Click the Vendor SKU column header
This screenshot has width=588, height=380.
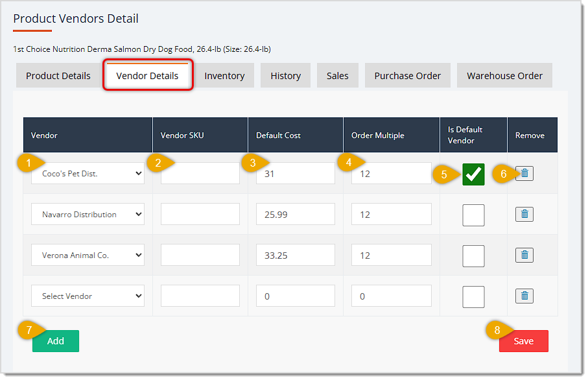200,135
